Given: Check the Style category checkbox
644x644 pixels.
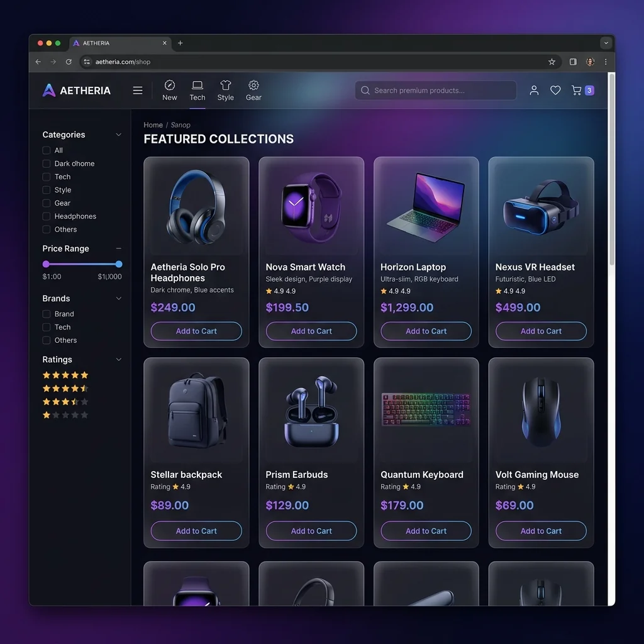Looking at the screenshot, I should click(x=47, y=190).
